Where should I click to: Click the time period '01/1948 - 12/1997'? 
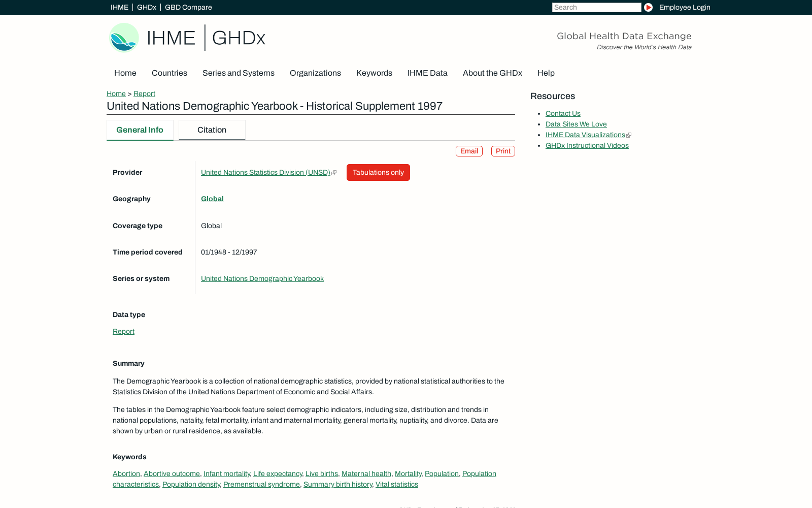coord(229,252)
